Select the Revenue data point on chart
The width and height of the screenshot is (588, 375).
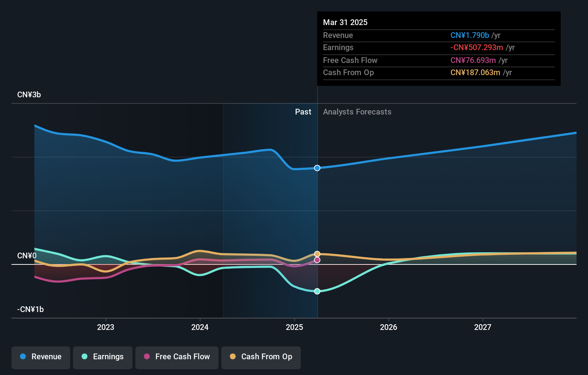point(317,168)
